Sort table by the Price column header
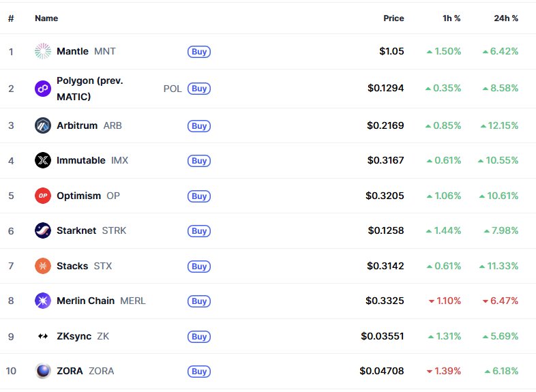Image resolution: width=536 pixels, height=392 pixels. click(393, 18)
